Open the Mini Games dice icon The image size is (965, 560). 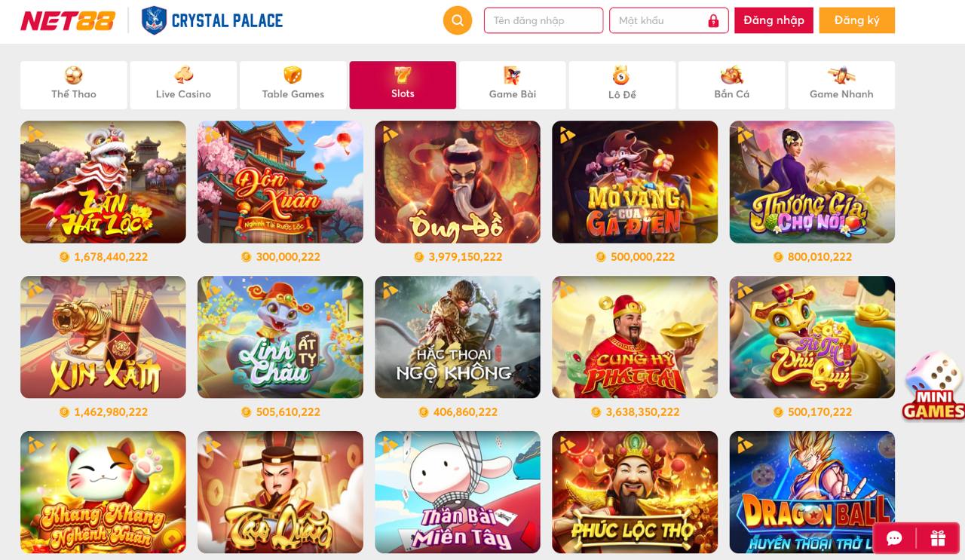click(x=934, y=386)
